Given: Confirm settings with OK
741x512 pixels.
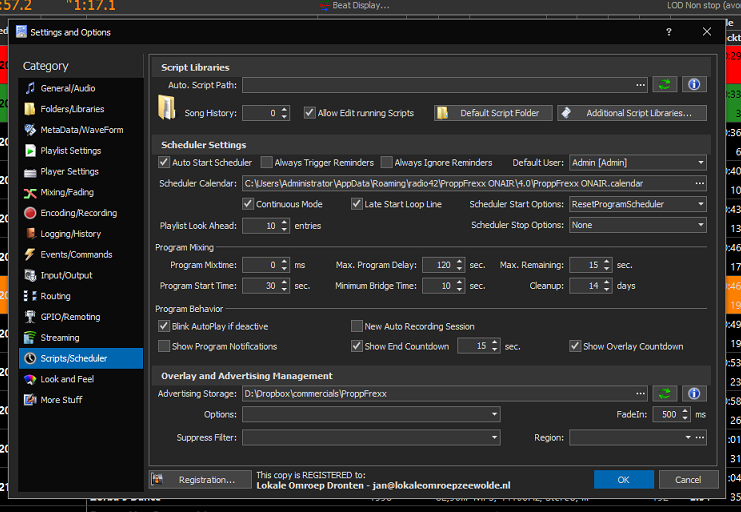Looking at the screenshot, I should (624, 479).
